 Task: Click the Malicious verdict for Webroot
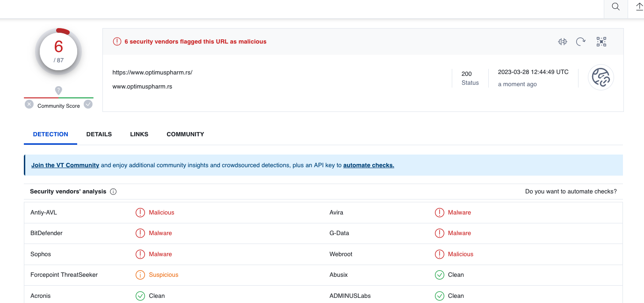point(461,254)
